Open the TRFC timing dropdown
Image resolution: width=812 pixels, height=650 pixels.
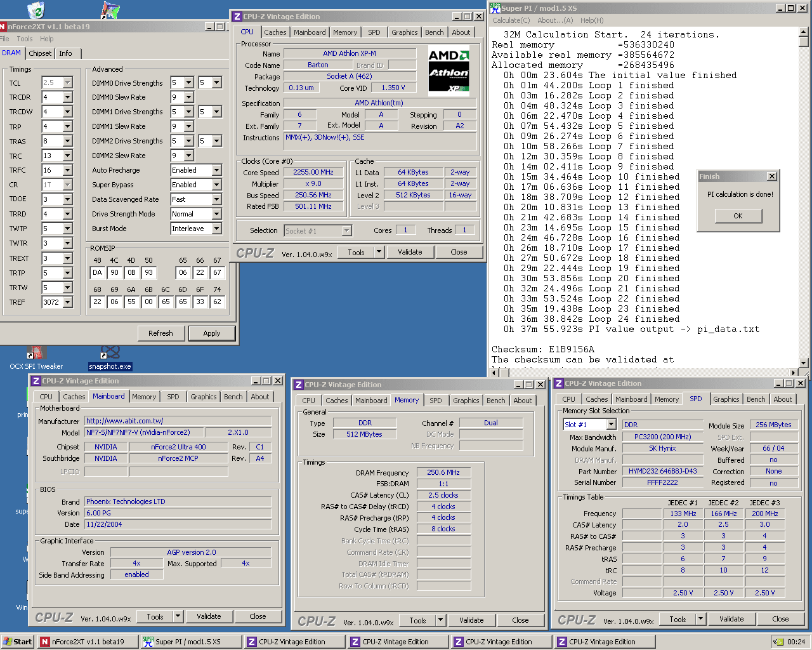click(67, 170)
